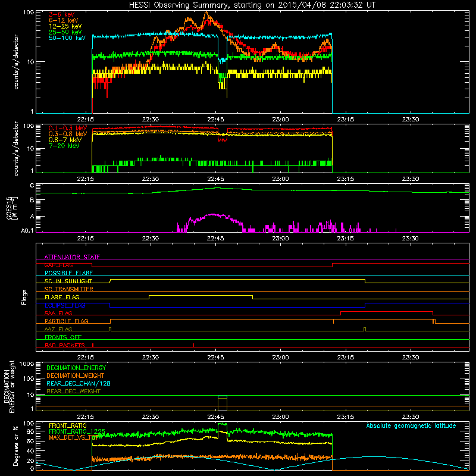476x476 pixels.
Task: Pick the FRONTS_OFF flag label
Action: coord(63,337)
